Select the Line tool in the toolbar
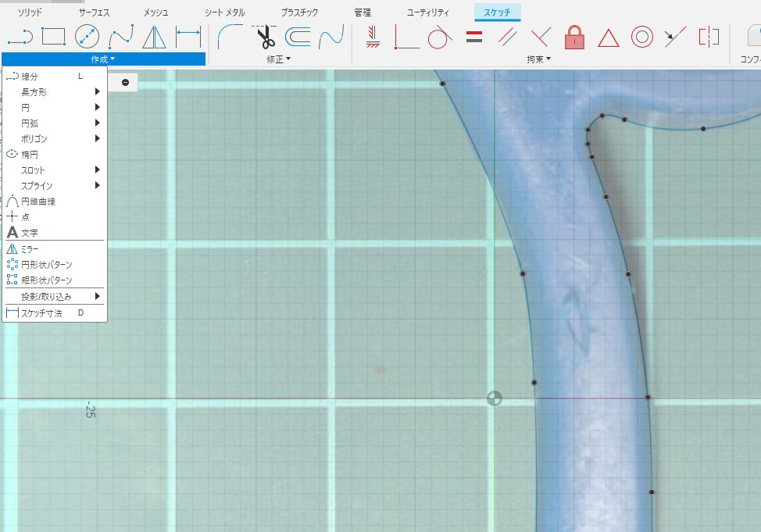Image resolution: width=761 pixels, height=532 pixels. (20, 36)
